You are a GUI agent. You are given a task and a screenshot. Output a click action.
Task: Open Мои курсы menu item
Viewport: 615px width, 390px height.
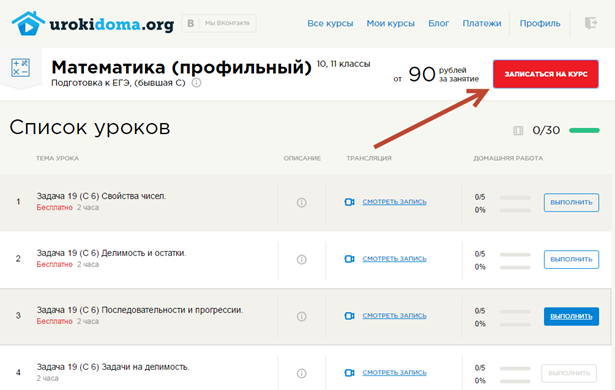(x=390, y=24)
